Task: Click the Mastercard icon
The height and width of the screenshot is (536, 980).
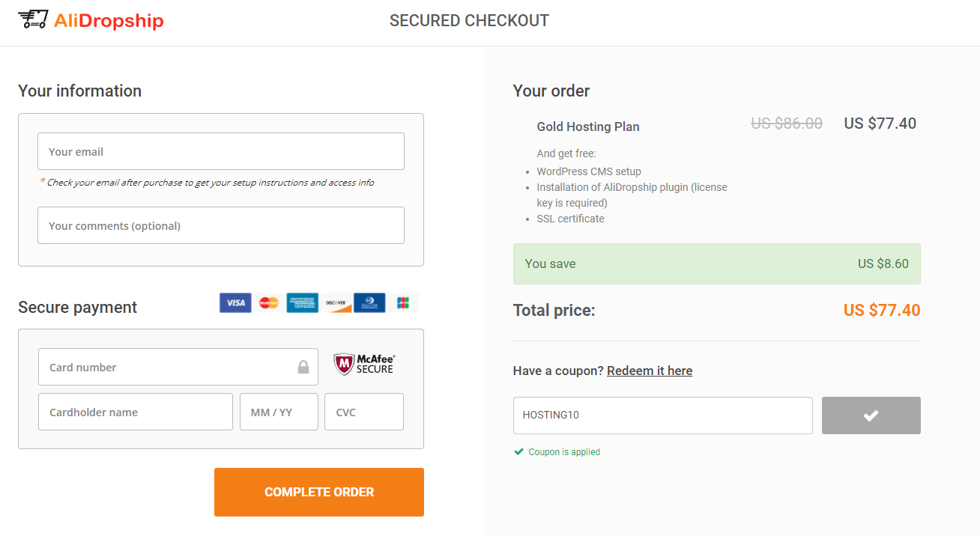Action: click(x=269, y=302)
